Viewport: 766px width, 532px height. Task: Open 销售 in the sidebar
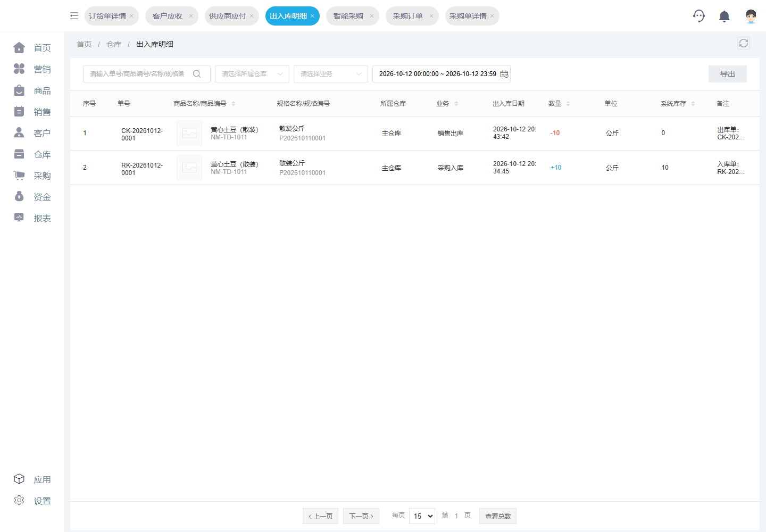32,112
